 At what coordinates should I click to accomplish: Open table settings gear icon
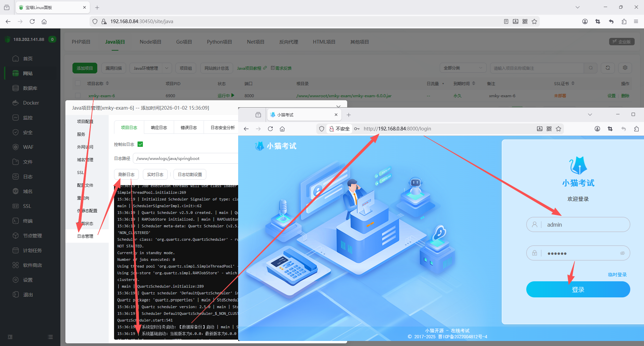625,68
